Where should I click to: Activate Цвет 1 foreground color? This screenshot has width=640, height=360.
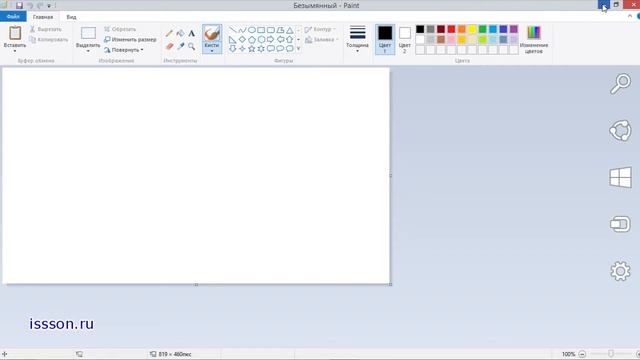(385, 39)
